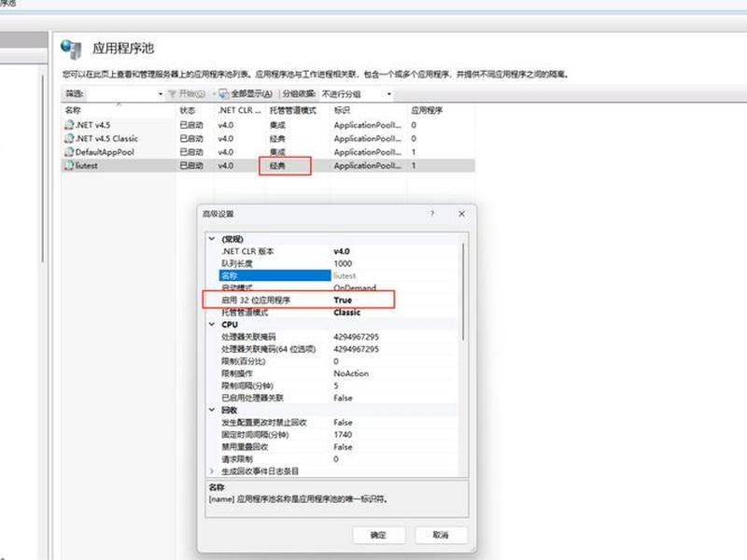The width and height of the screenshot is (747, 560).
Task: Select the 限制间隔(分钟) property
Action: click(x=247, y=385)
